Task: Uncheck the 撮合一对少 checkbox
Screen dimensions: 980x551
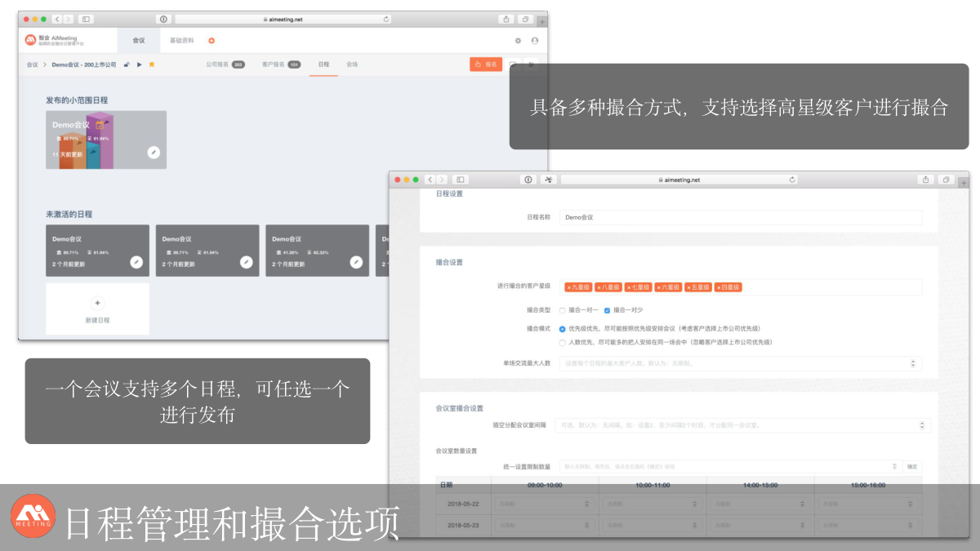Action: coord(607,310)
